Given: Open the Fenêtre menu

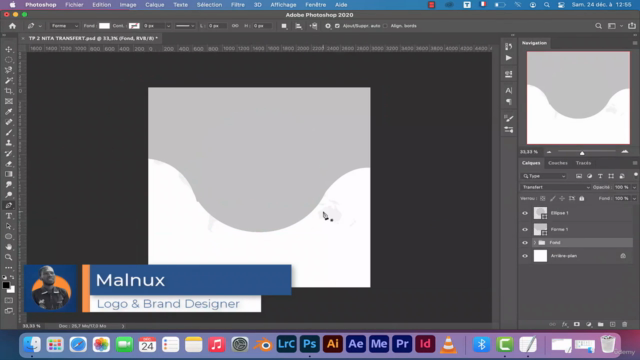Looking at the screenshot, I should (x=316, y=5).
